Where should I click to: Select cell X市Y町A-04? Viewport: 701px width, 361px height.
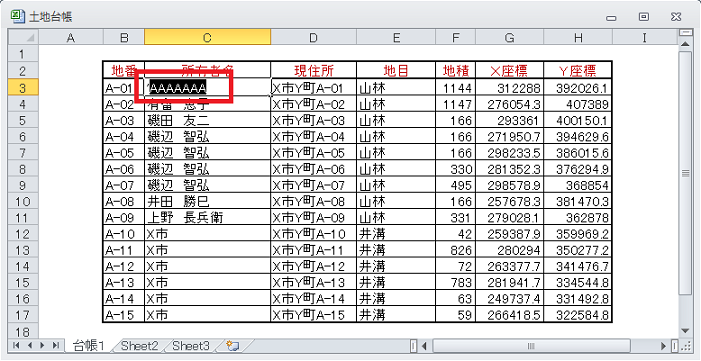313,136
